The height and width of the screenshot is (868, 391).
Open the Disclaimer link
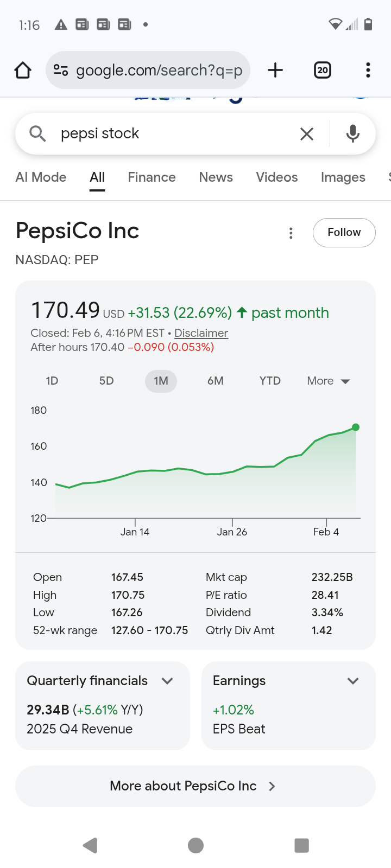pos(201,333)
